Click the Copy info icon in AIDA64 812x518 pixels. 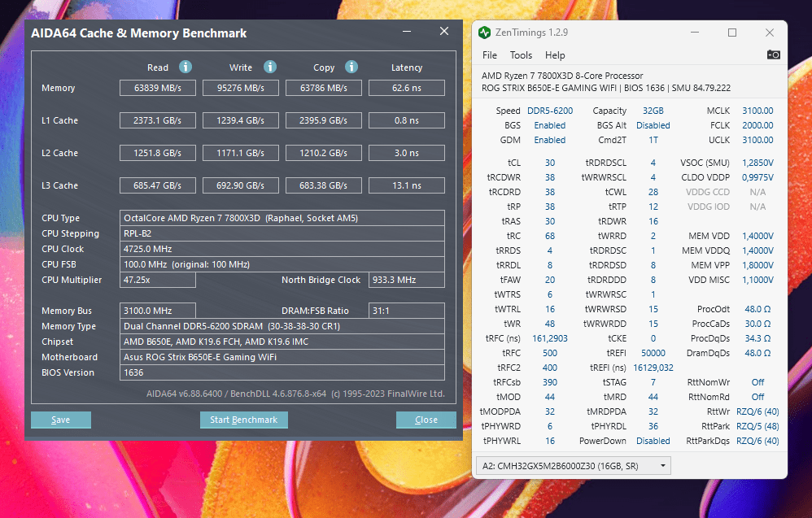click(x=351, y=67)
